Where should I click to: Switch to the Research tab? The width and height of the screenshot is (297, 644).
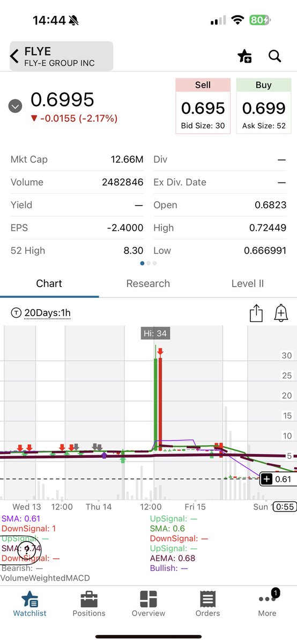click(148, 283)
